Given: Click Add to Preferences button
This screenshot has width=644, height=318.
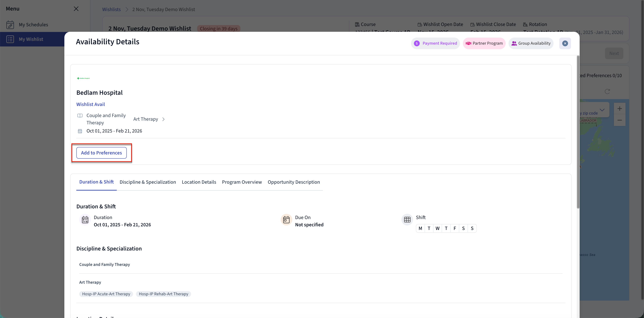Looking at the screenshot, I should coord(101,153).
